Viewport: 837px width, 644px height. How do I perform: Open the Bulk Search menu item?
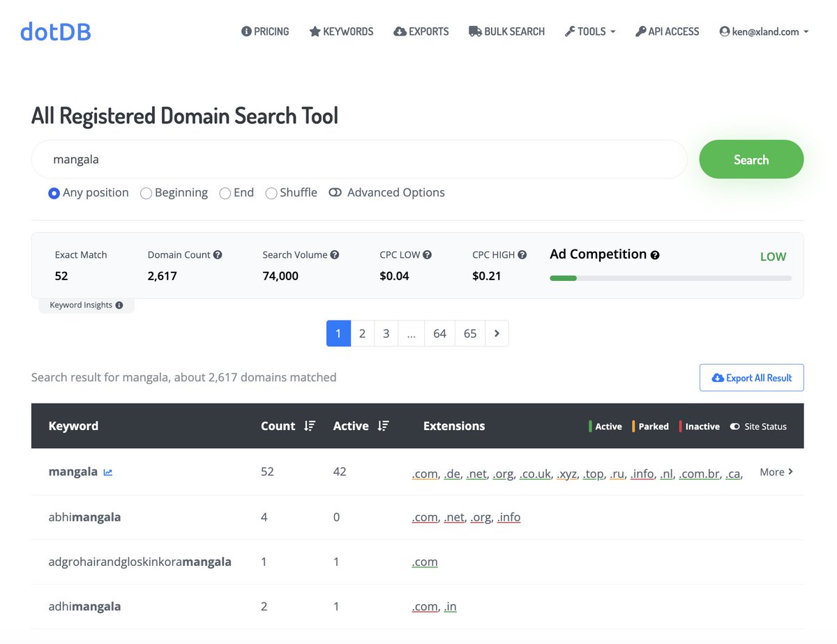pyautogui.click(x=506, y=31)
